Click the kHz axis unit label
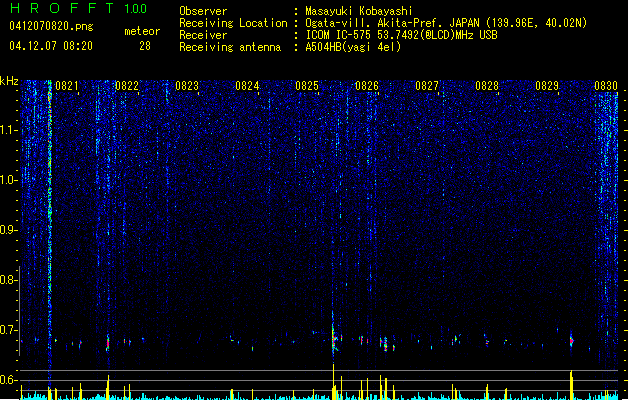This screenshot has width=629, height=400. point(9,81)
